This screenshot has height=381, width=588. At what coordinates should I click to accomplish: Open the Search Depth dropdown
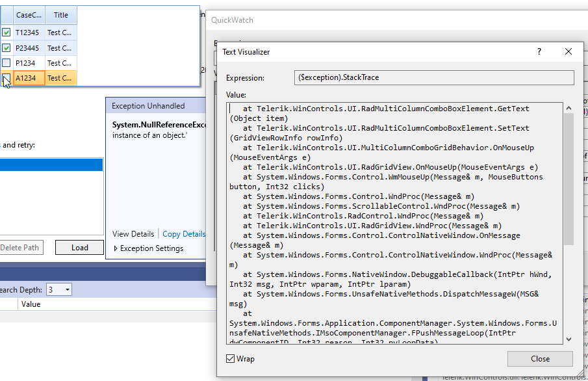point(68,288)
